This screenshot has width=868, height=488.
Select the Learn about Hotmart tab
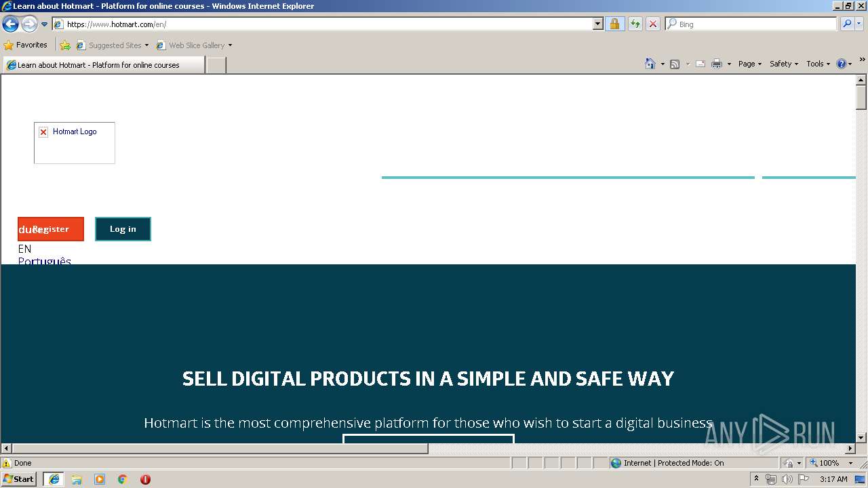point(103,65)
